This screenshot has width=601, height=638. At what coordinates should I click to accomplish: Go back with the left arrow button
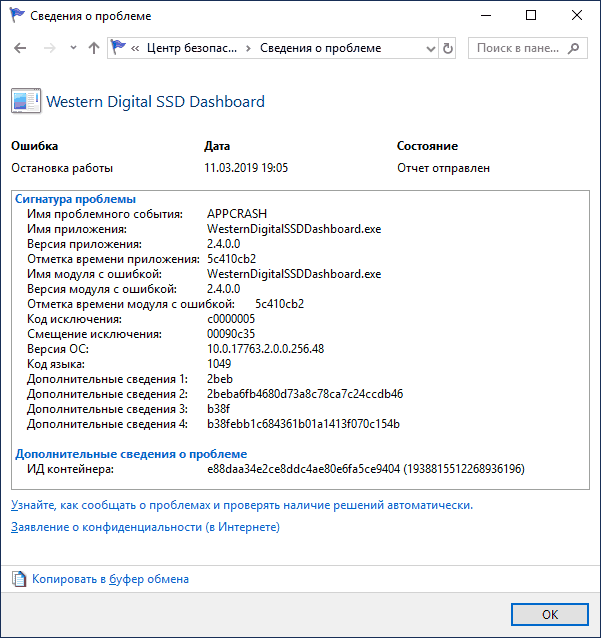click(x=20, y=48)
